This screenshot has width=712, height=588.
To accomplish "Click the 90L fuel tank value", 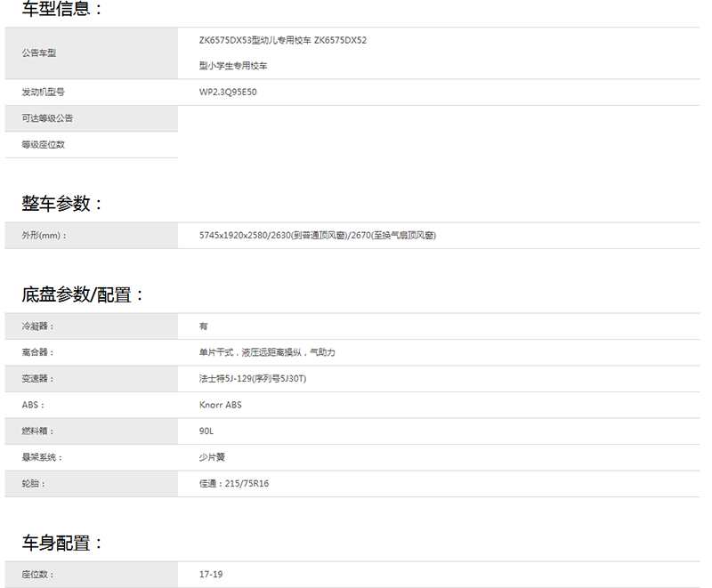I will point(206,431).
